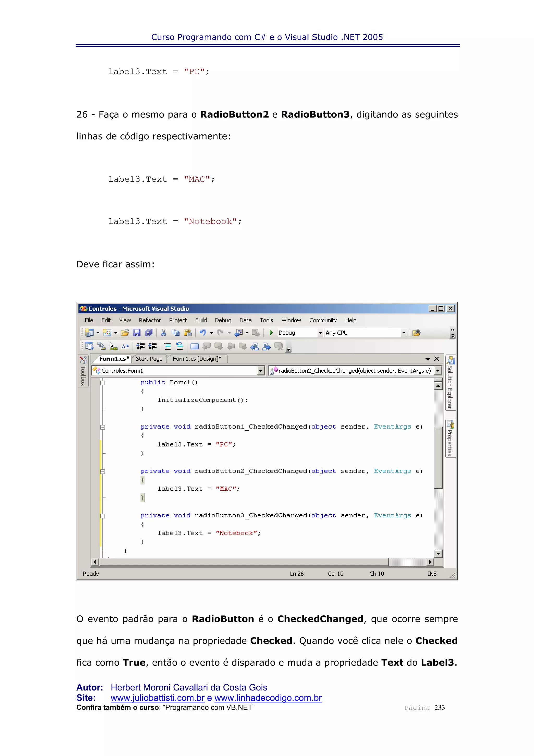Image resolution: width=534 pixels, height=756 pixels.
Task: Click the Display Word Completion icon
Action: pyautogui.click(x=125, y=346)
